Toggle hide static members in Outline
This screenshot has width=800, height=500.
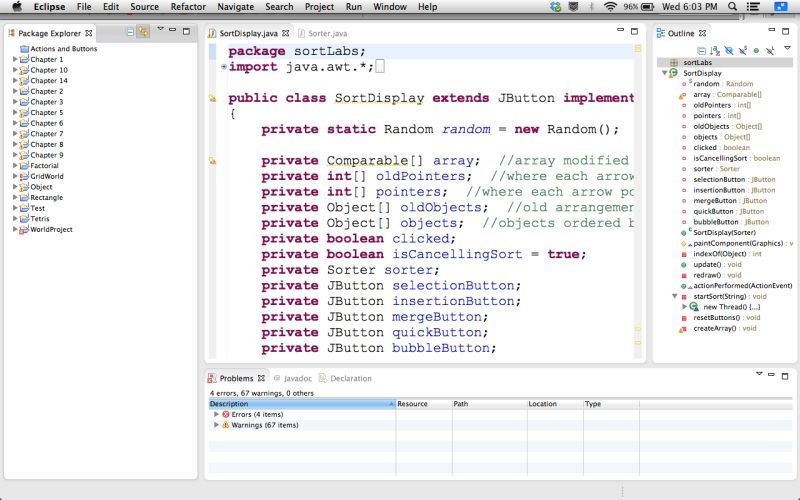point(743,51)
